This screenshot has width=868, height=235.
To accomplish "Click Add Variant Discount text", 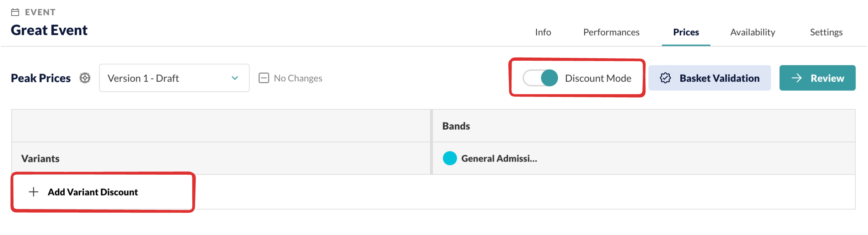I will pos(93,192).
